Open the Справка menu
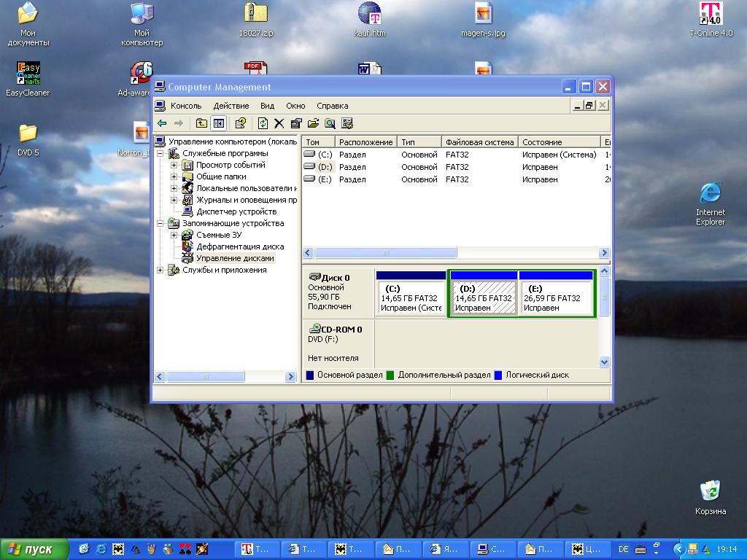This screenshot has height=560, width=747. (x=332, y=106)
